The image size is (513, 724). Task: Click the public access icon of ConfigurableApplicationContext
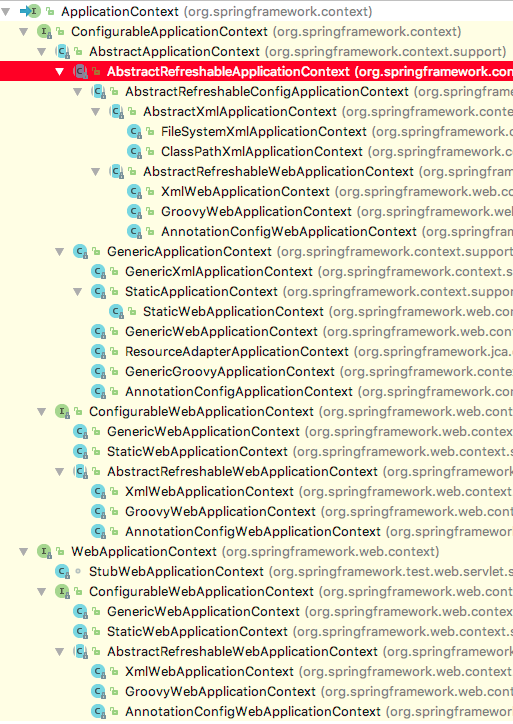(x=60, y=31)
